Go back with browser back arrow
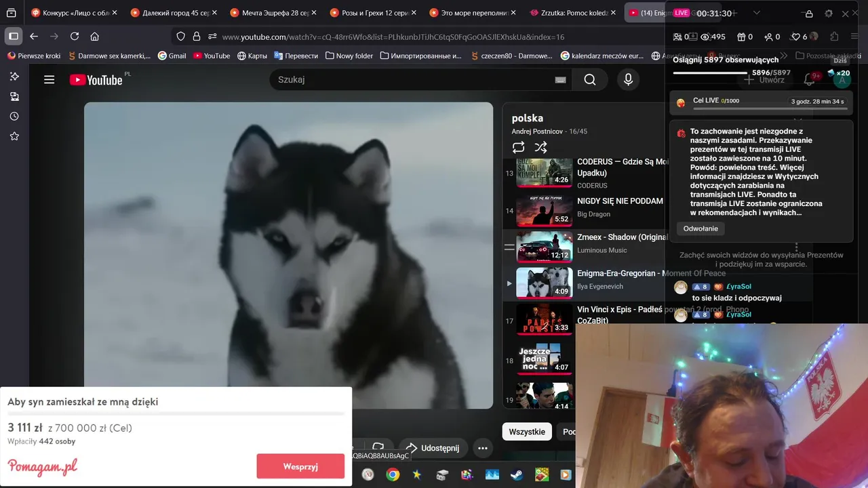Image resolution: width=868 pixels, height=488 pixels. (34, 37)
